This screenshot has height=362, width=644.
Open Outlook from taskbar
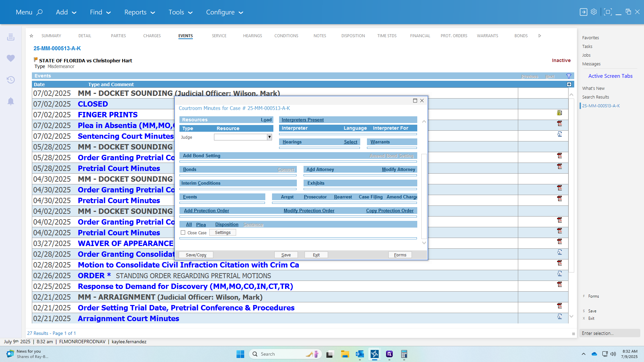[360, 354]
